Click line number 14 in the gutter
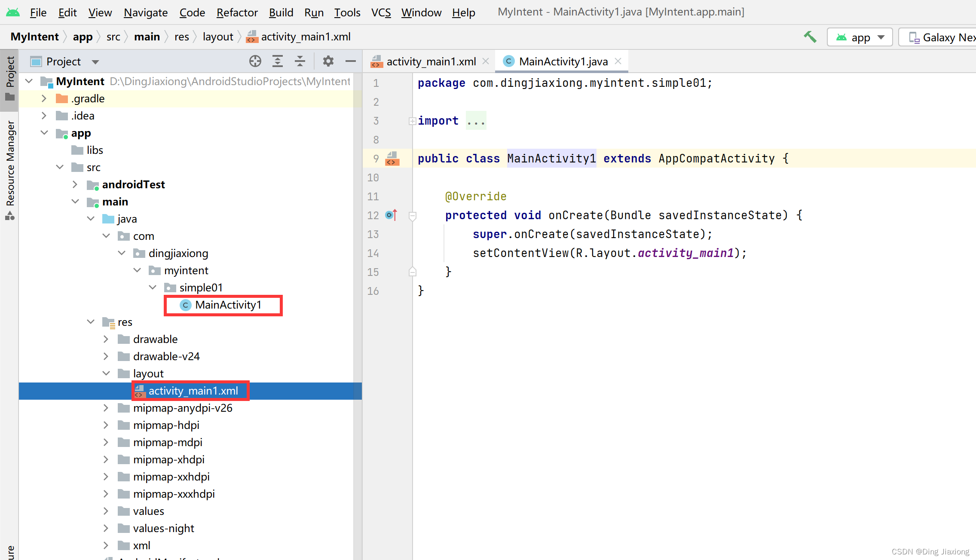The image size is (976, 560). 373,253
